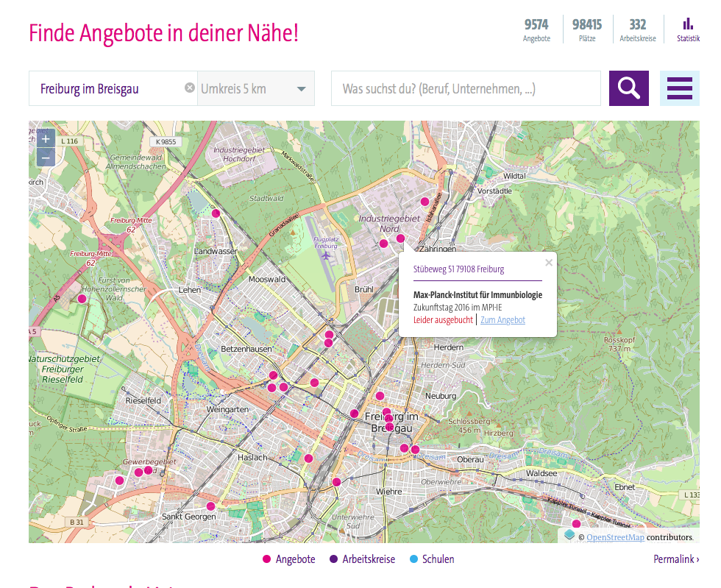721x588 pixels.
Task: Select the marker northwest of Wiehre
Action: coord(337,482)
